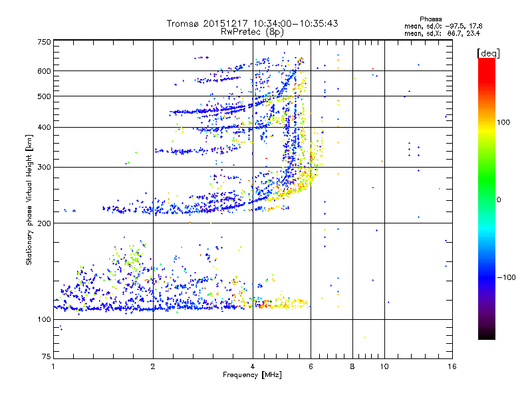
Task: Click the y-axis tick label "600"
Action: 44,71
